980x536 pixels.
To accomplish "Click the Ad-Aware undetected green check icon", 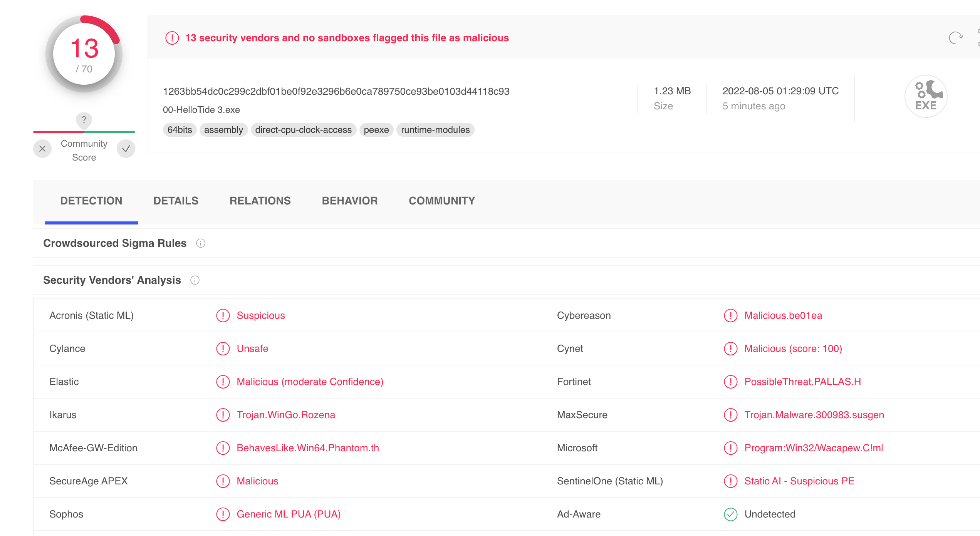I will 730,514.
